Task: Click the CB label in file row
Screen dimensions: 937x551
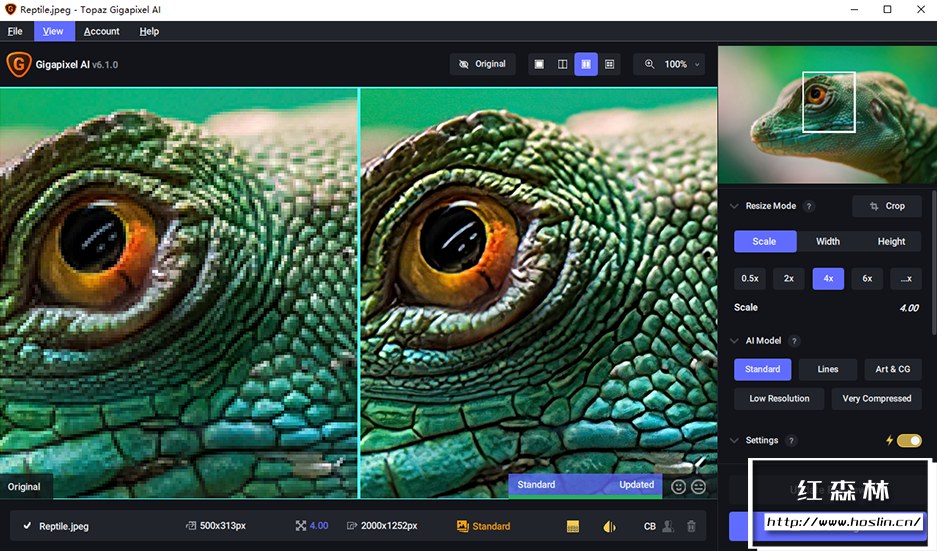Action: click(650, 526)
